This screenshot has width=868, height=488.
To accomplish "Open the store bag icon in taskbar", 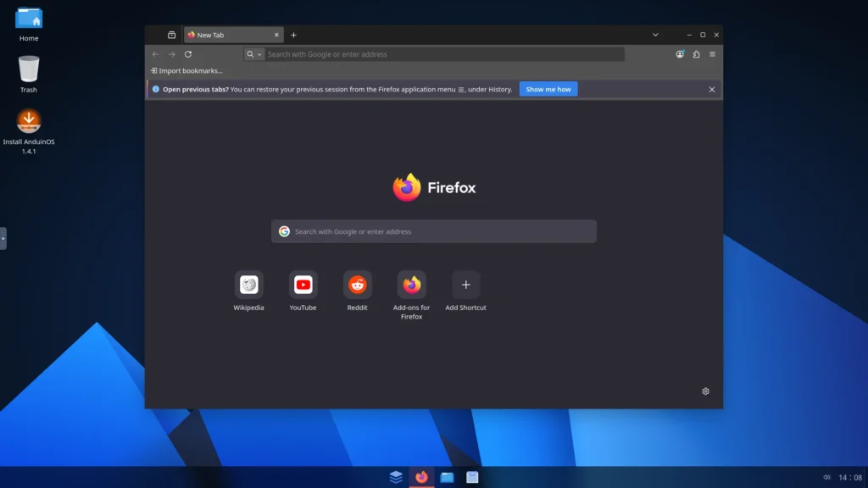I will pos(472,477).
